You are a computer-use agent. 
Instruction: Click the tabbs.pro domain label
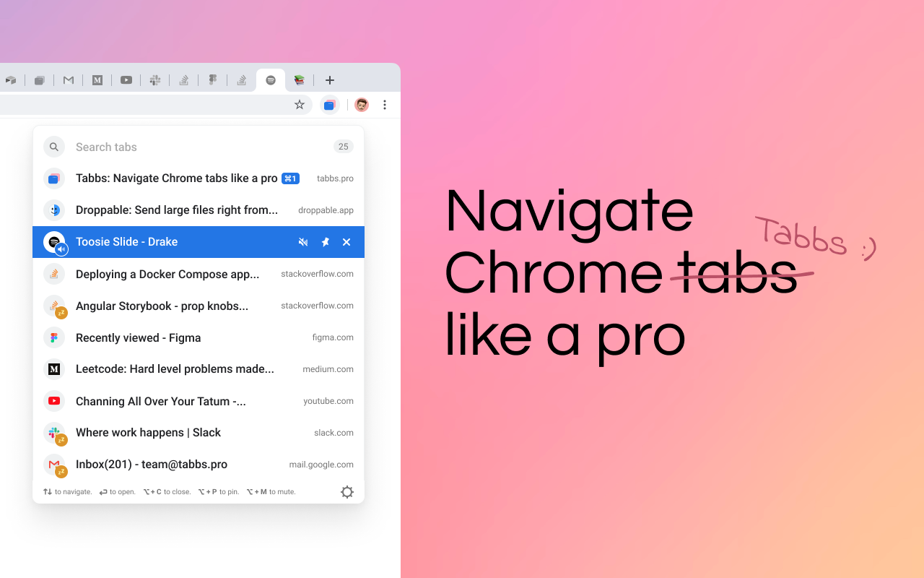click(x=335, y=178)
